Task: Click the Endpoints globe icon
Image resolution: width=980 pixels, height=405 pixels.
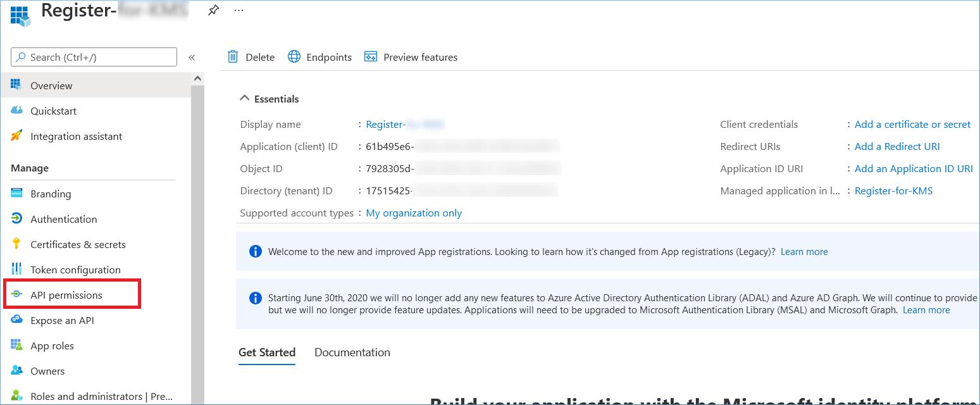Action: coord(294,57)
